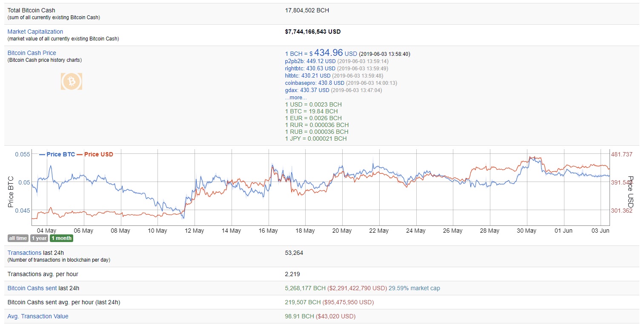
Task: Click the 0.045 BTC axis label
Action: [23, 211]
